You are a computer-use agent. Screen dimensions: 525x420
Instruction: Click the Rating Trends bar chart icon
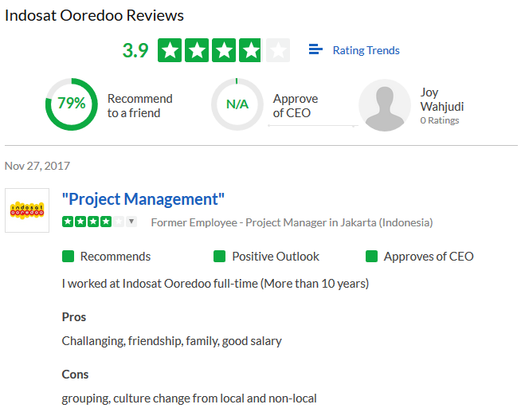point(315,49)
